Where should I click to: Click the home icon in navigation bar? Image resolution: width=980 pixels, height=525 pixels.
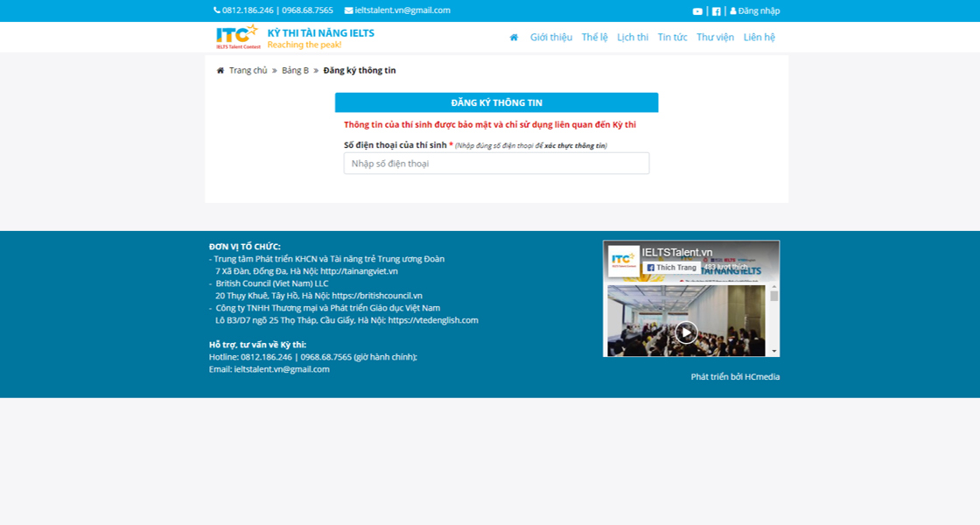514,37
